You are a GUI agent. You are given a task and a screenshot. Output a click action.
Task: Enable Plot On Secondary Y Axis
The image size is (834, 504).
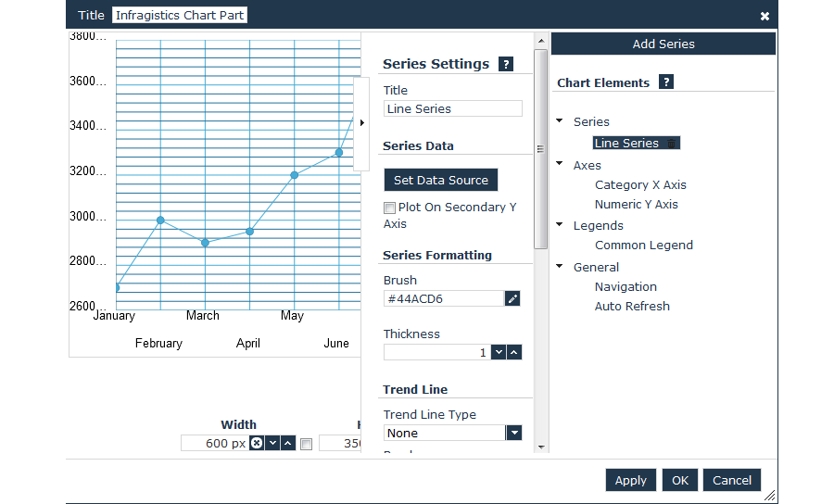click(x=390, y=208)
